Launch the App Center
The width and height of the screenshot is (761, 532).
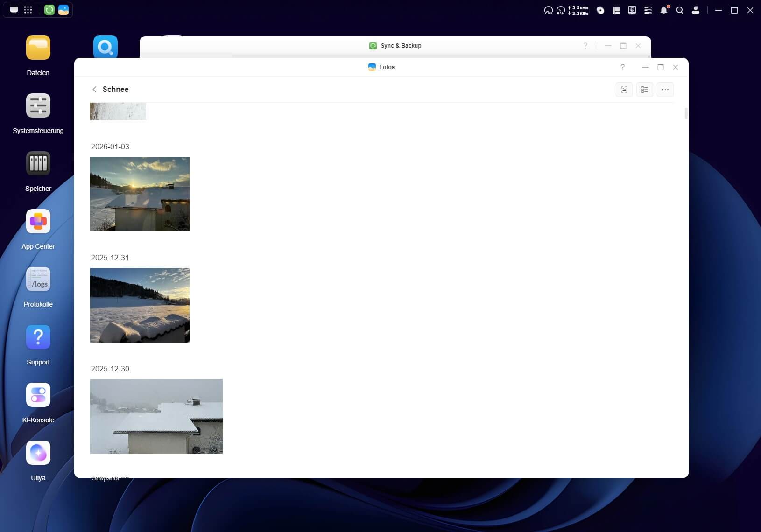pos(38,222)
